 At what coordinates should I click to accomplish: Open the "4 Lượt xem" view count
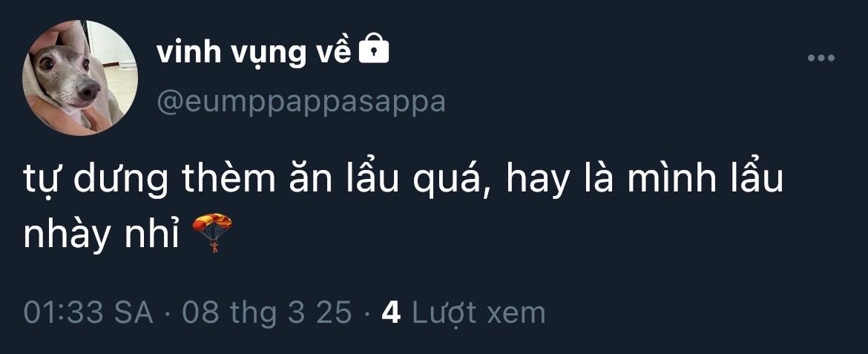[464, 313]
